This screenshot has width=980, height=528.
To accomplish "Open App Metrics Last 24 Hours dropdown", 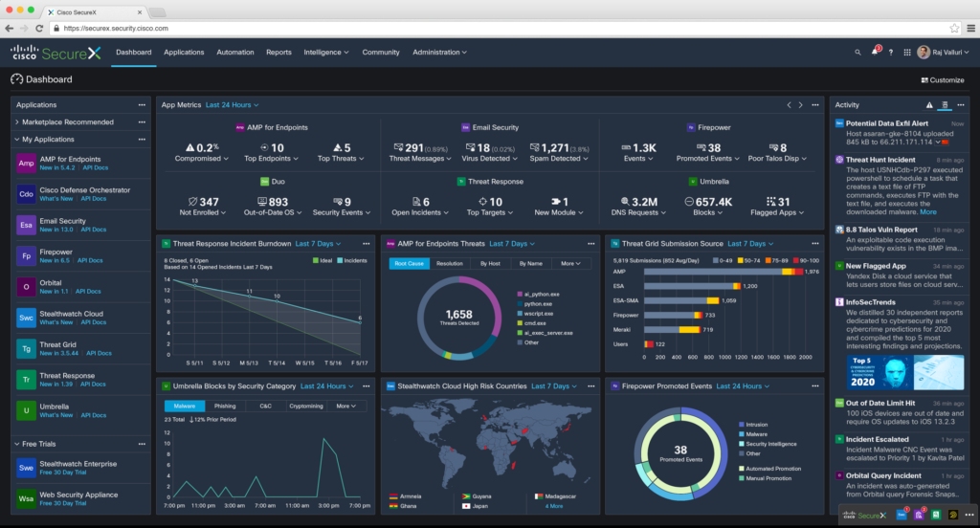I will point(233,104).
